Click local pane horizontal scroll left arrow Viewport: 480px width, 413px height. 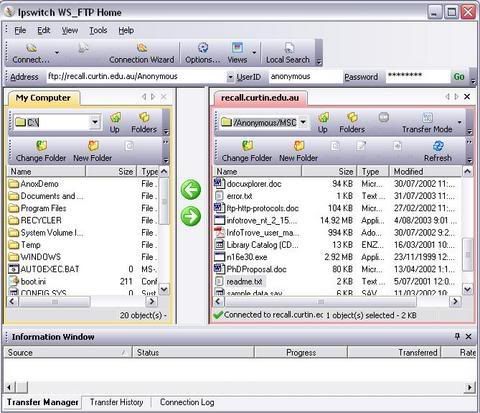coord(12,302)
